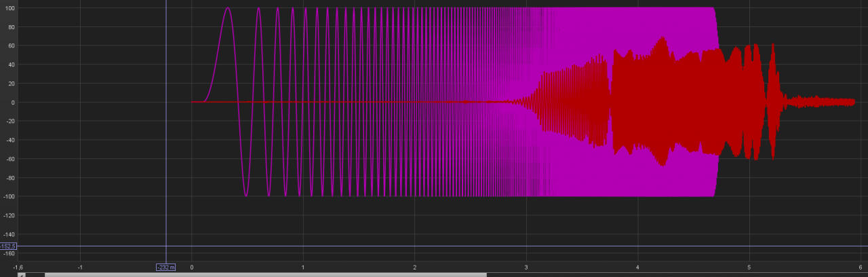Click the 100 label on the amplitude axis
The image size is (868, 277).
click(x=10, y=8)
